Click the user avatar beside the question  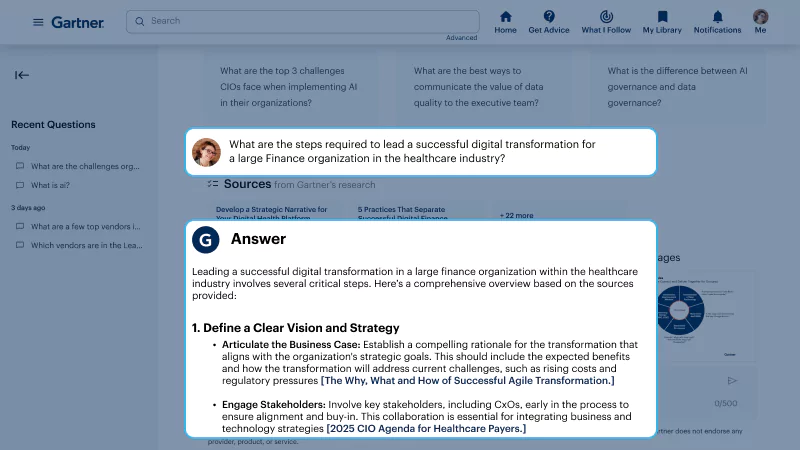coord(206,152)
